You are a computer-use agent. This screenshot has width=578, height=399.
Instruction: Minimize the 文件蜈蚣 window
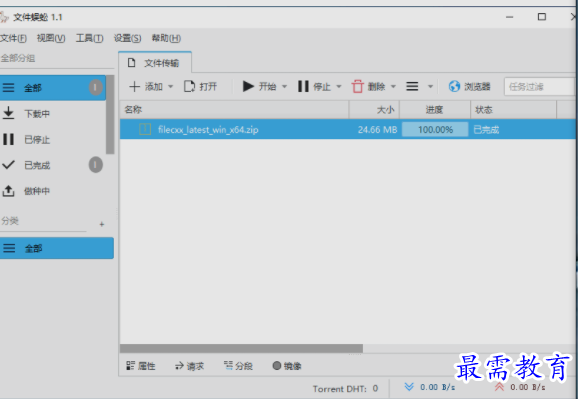click(x=509, y=17)
